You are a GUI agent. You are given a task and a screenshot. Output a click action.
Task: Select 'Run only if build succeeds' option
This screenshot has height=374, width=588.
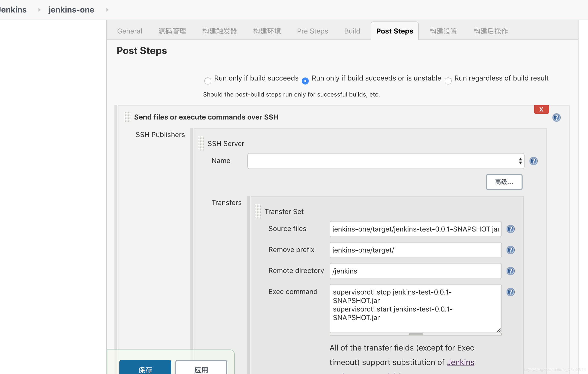[208, 81]
